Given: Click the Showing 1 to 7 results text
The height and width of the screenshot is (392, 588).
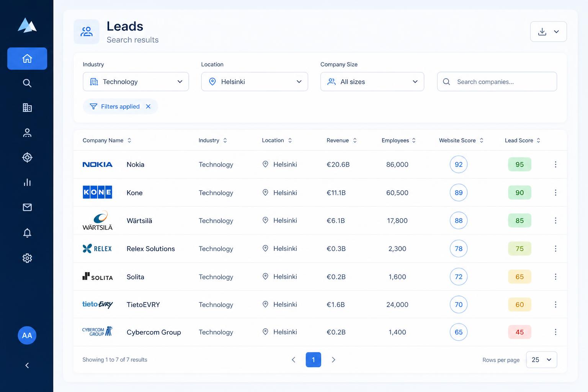Looking at the screenshot, I should 115,360.
